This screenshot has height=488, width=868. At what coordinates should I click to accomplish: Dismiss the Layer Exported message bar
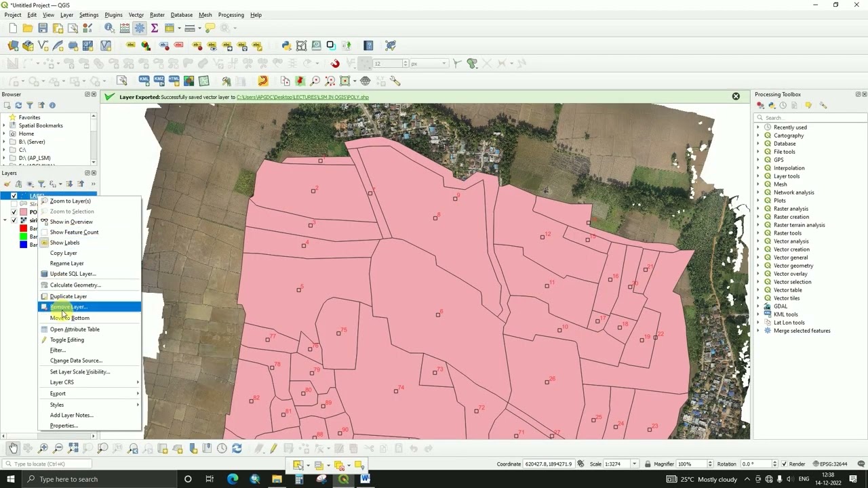[736, 96]
